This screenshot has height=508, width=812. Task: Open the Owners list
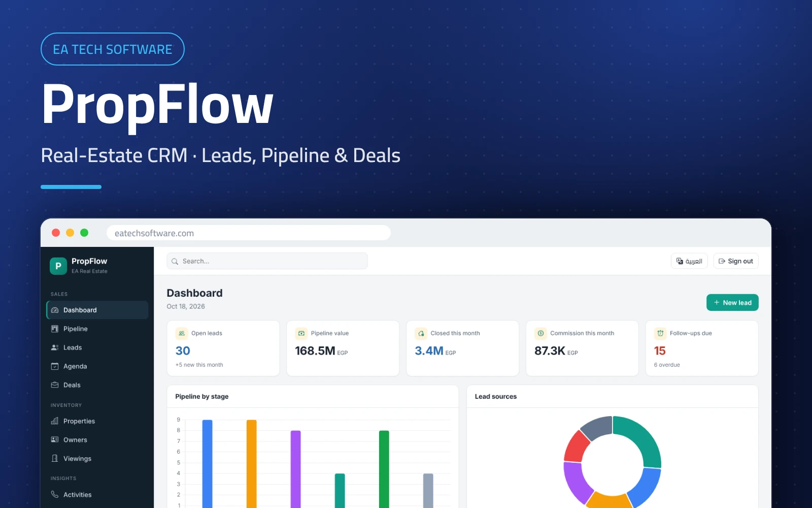click(x=97, y=440)
